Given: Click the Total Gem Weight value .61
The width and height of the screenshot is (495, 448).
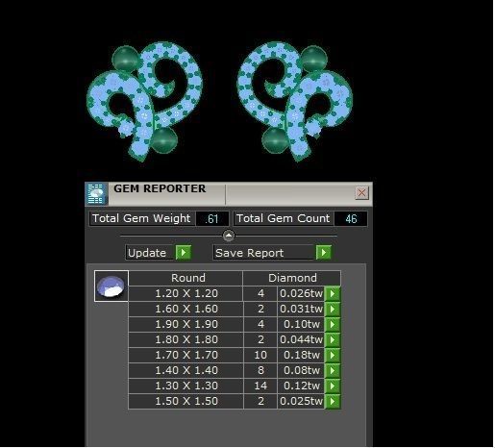Looking at the screenshot, I should [x=212, y=219].
